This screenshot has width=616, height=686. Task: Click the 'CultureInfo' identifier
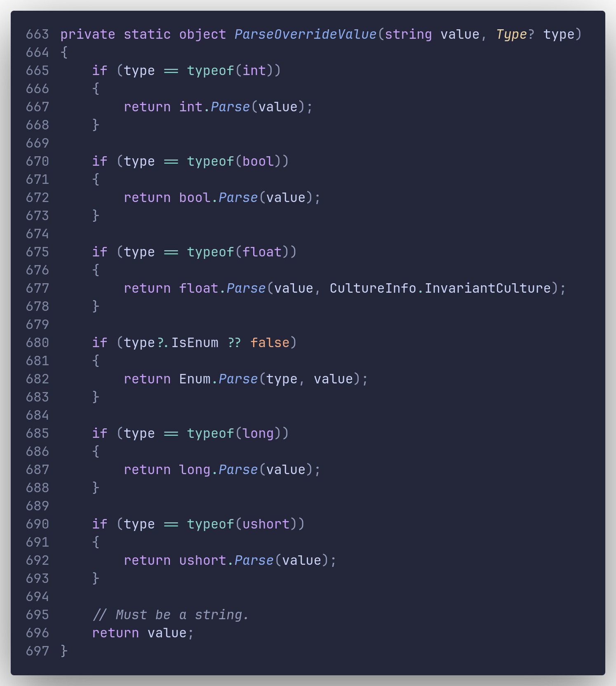(x=372, y=288)
